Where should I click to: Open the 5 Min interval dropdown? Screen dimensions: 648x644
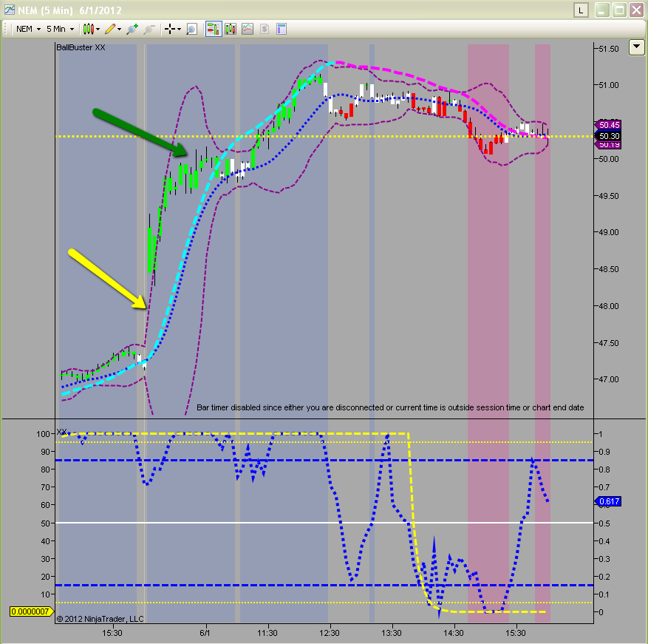coord(60,29)
